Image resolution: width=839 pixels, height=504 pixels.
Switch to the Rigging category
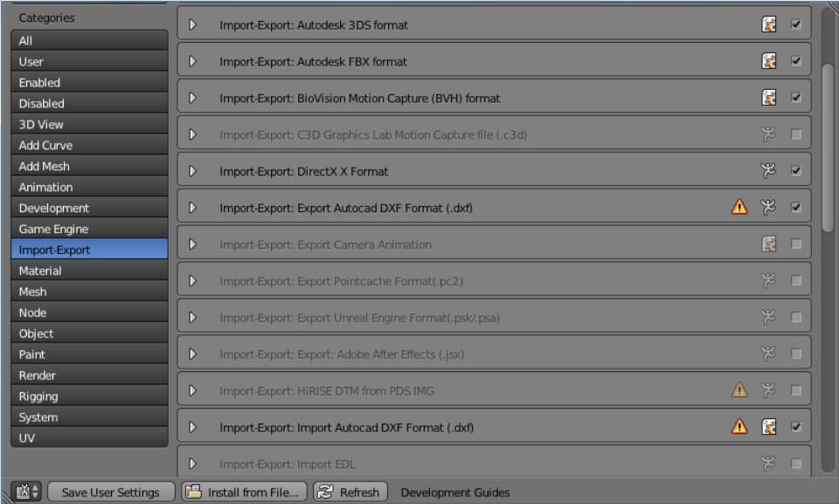point(89,397)
